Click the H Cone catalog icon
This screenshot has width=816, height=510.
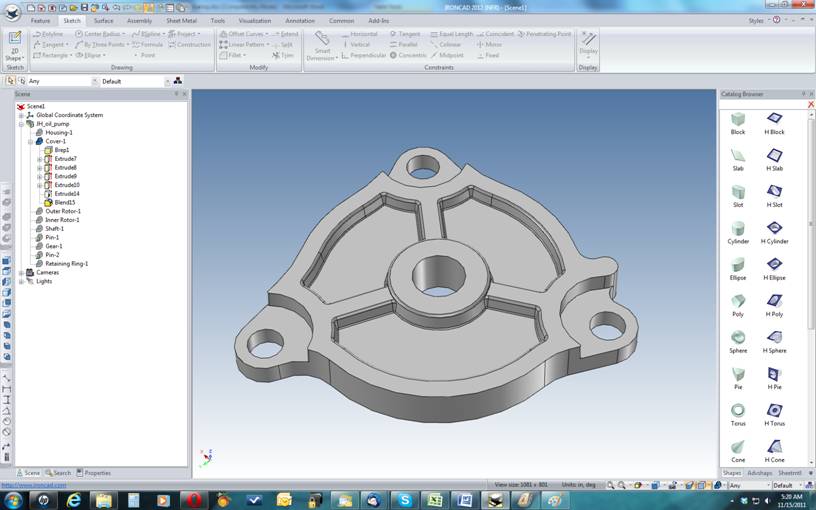[775, 447]
